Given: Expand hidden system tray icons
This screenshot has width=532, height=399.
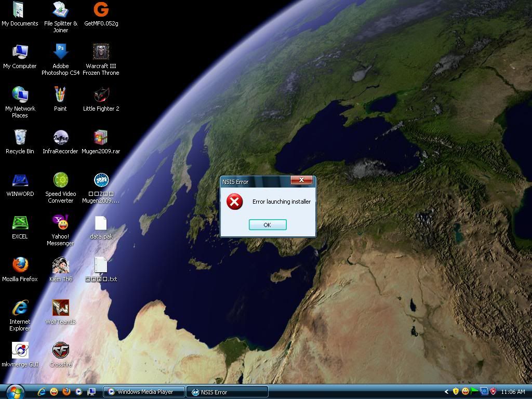Looking at the screenshot, I should click(446, 392).
